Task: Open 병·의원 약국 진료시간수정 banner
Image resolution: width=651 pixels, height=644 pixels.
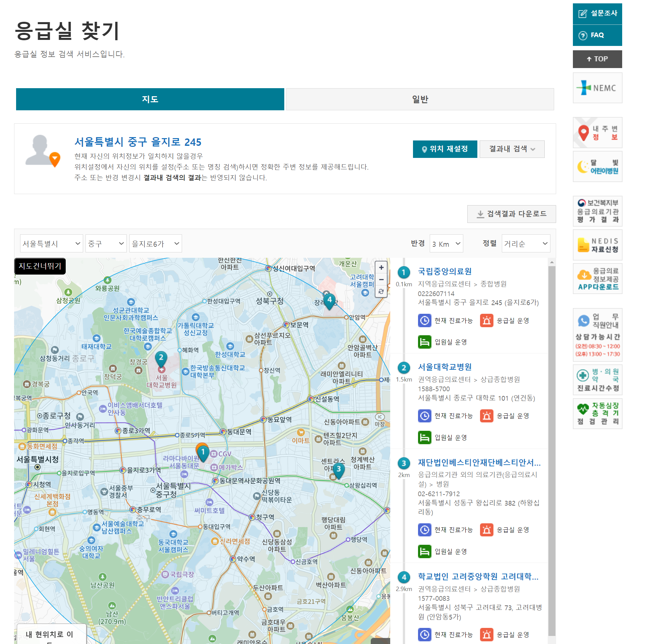Action: 597,380
